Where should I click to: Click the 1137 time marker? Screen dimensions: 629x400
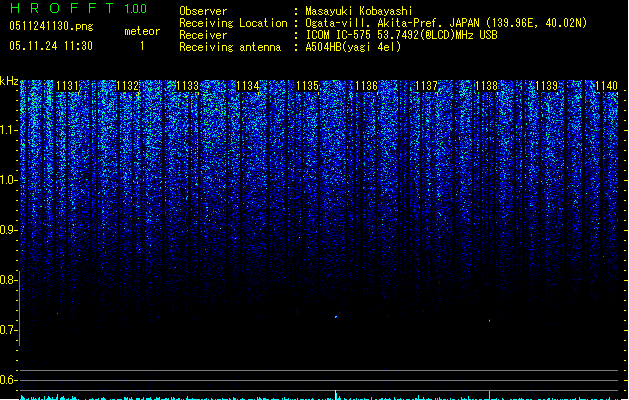(426, 86)
